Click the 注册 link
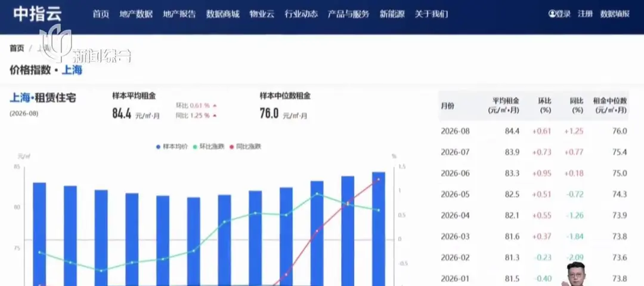 (585, 14)
